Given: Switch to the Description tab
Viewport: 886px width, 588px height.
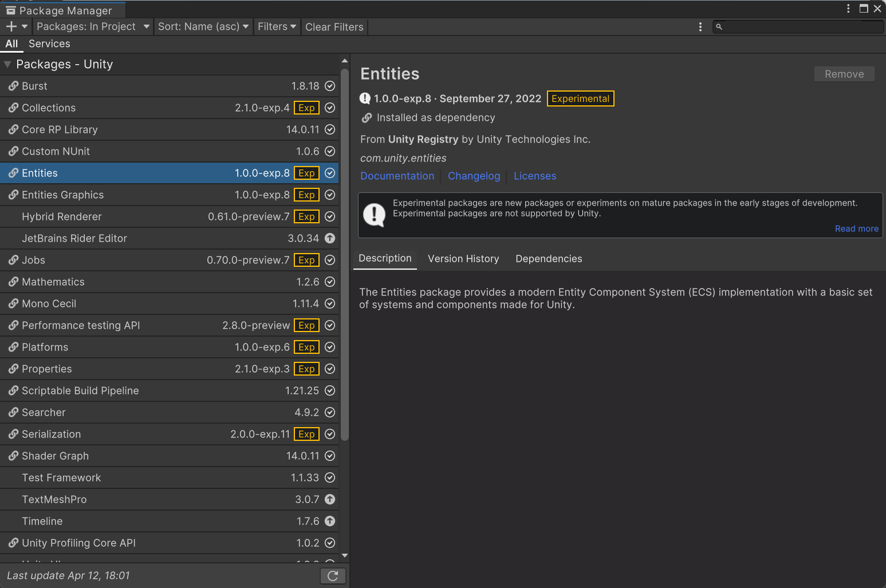Looking at the screenshot, I should pyautogui.click(x=385, y=258).
